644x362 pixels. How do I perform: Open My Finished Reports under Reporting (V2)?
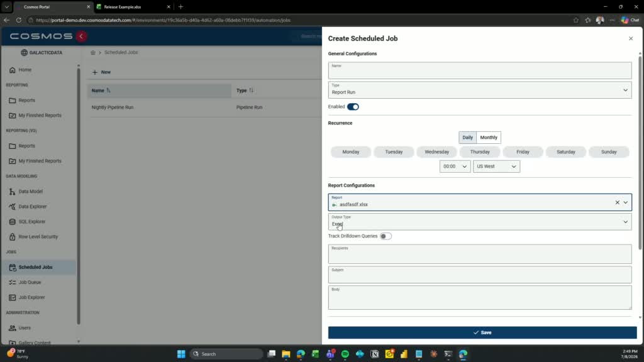(x=40, y=161)
